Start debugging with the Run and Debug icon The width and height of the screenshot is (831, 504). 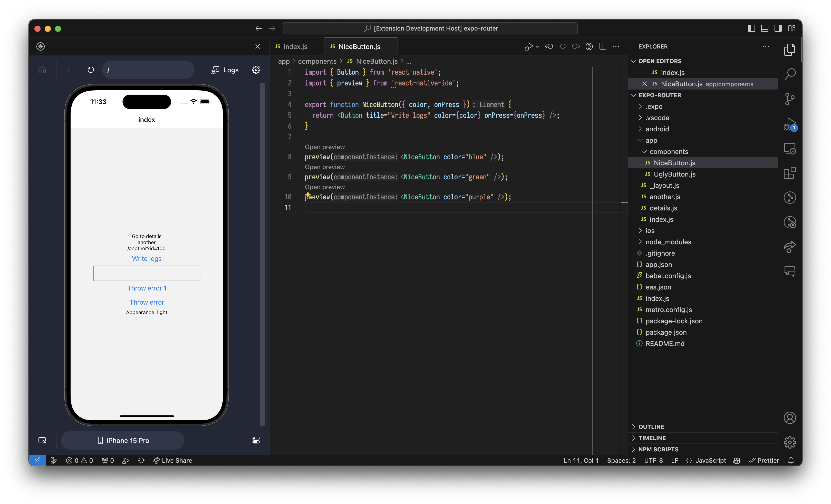click(790, 124)
